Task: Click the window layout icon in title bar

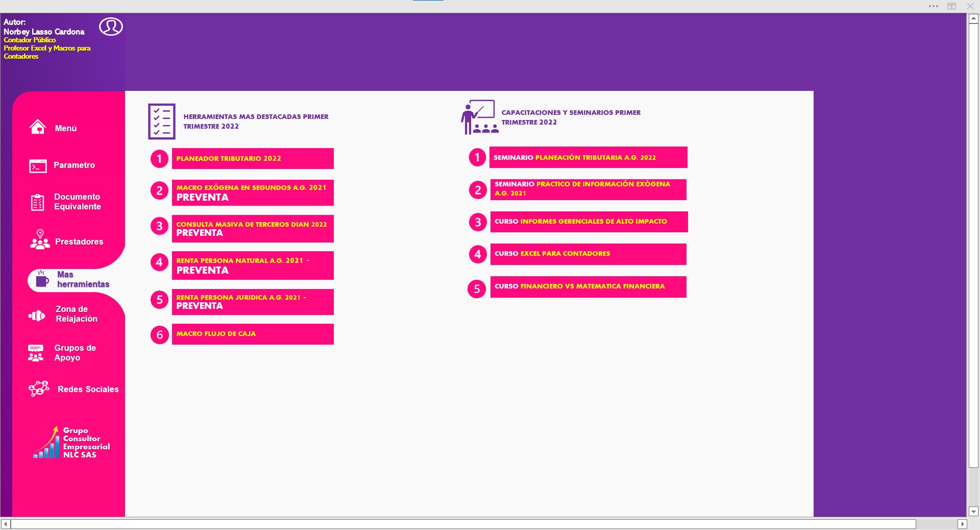Action: (951, 6)
